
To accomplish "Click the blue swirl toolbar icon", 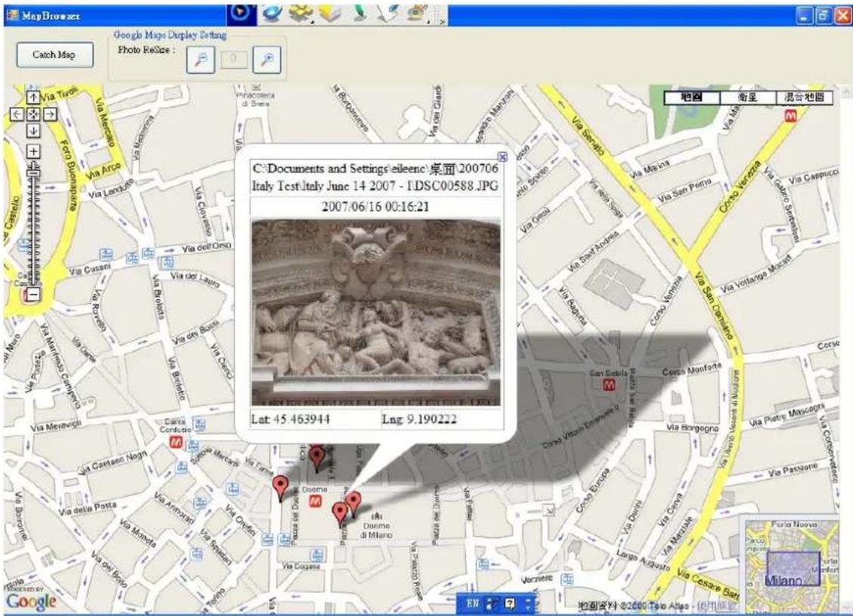I will (271, 14).
